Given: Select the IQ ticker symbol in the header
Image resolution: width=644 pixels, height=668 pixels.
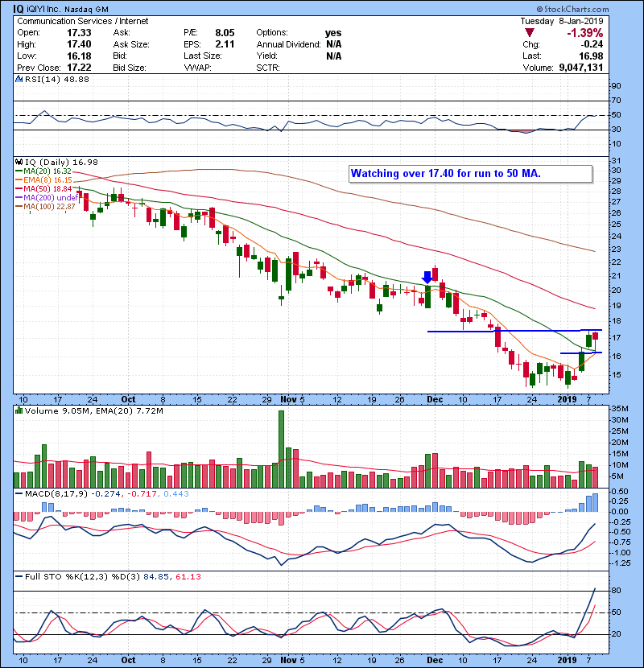Looking at the screenshot, I should point(19,9).
